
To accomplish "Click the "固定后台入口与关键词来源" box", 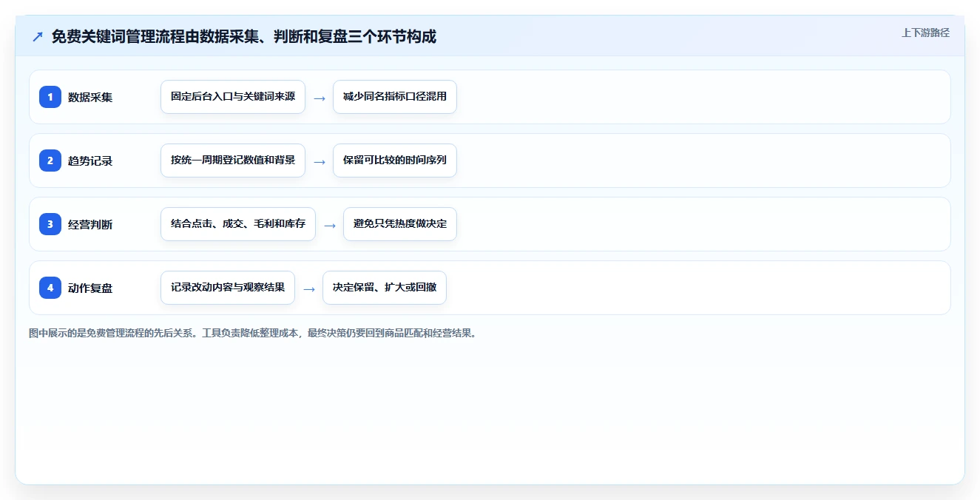I will tap(233, 97).
